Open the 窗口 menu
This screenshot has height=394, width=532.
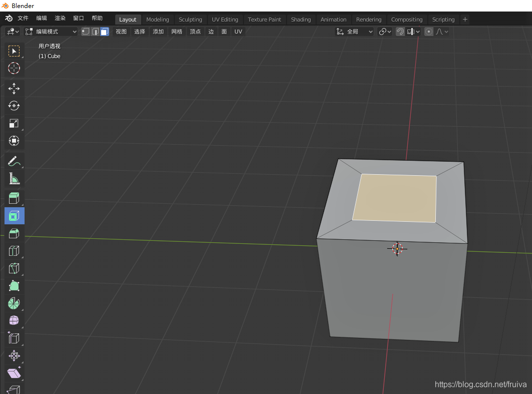(78, 19)
